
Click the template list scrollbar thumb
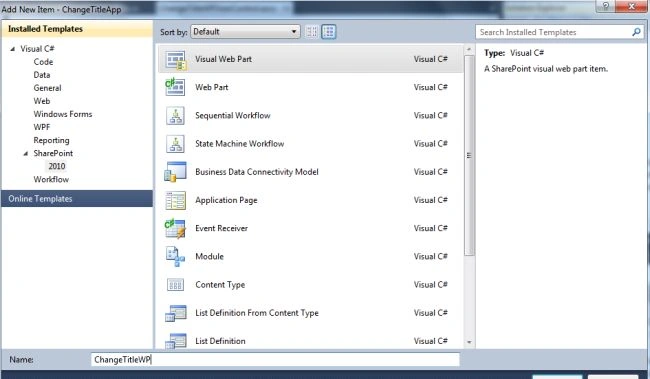point(469,155)
